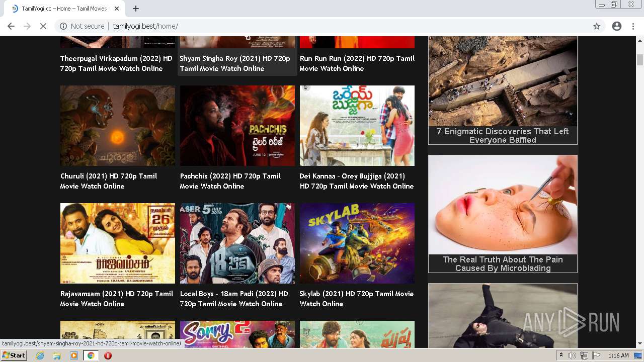644x362 pixels.
Task: Click the 1:16 AM system clock
Action: coord(618,355)
